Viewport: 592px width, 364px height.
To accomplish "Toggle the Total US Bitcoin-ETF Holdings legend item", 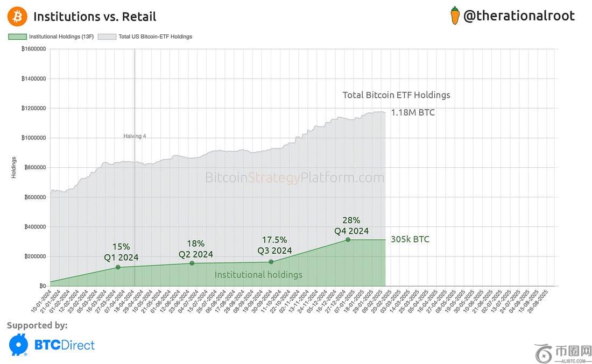I will point(155,37).
